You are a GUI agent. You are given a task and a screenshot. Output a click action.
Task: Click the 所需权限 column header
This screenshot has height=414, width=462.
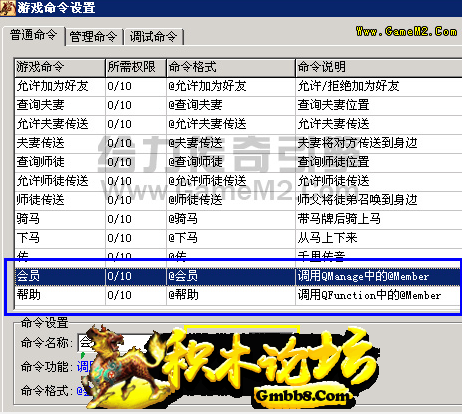click(136, 68)
